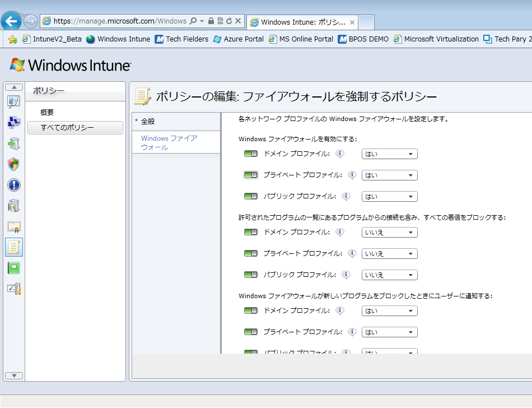Open the address bar history dropdown arrow
Image resolution: width=532 pixels, height=408 pixels.
point(202,21)
